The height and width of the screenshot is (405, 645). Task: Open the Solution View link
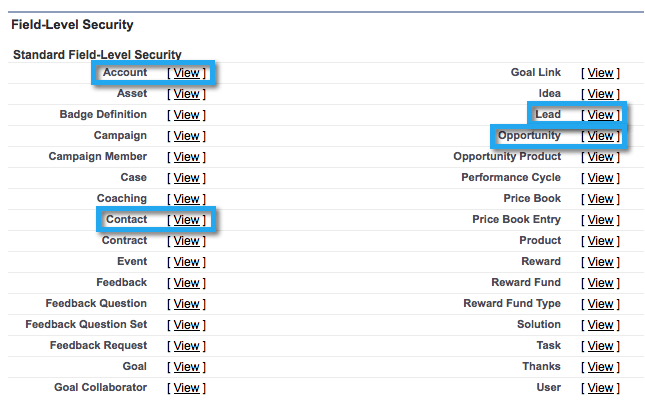[601, 324]
